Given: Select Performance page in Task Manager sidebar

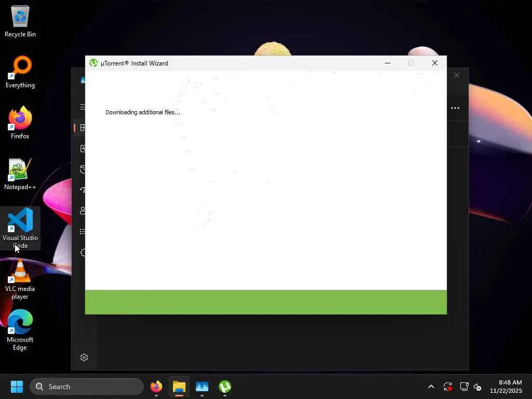Looking at the screenshot, I should [x=82, y=148].
